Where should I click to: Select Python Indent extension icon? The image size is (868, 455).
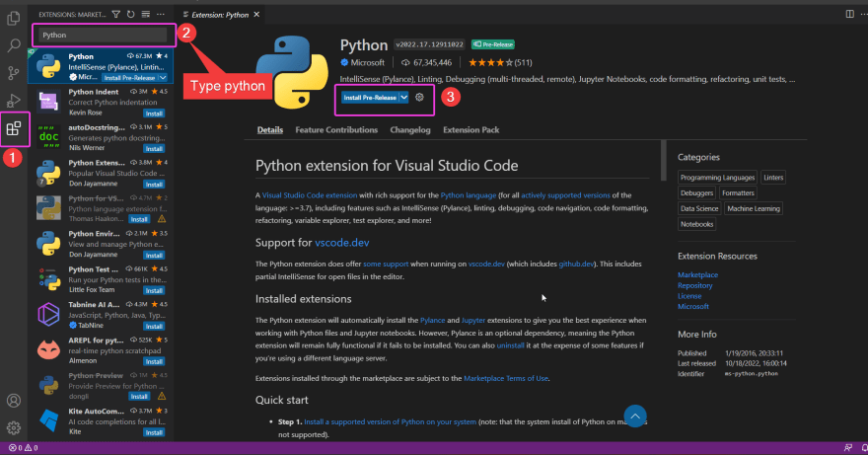pos(48,102)
